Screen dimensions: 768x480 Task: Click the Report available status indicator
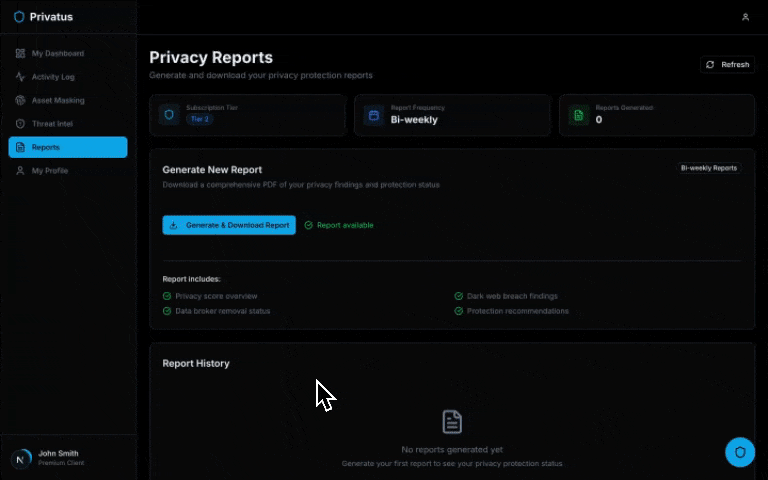click(x=339, y=225)
